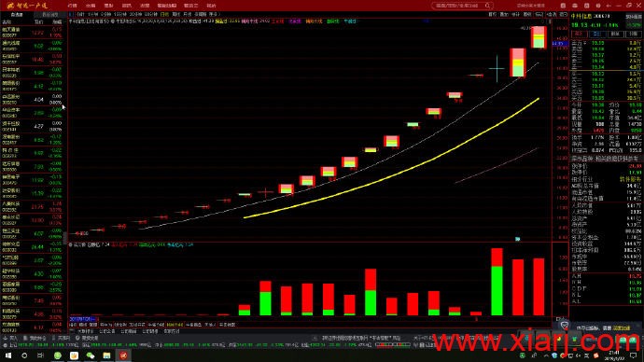Click the blue sell button under 300678
This screenshot has width=644, height=362.
(x=596, y=35)
